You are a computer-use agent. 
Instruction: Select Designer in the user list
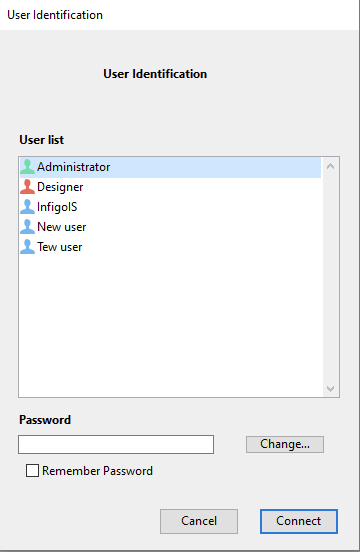pyautogui.click(x=170, y=187)
